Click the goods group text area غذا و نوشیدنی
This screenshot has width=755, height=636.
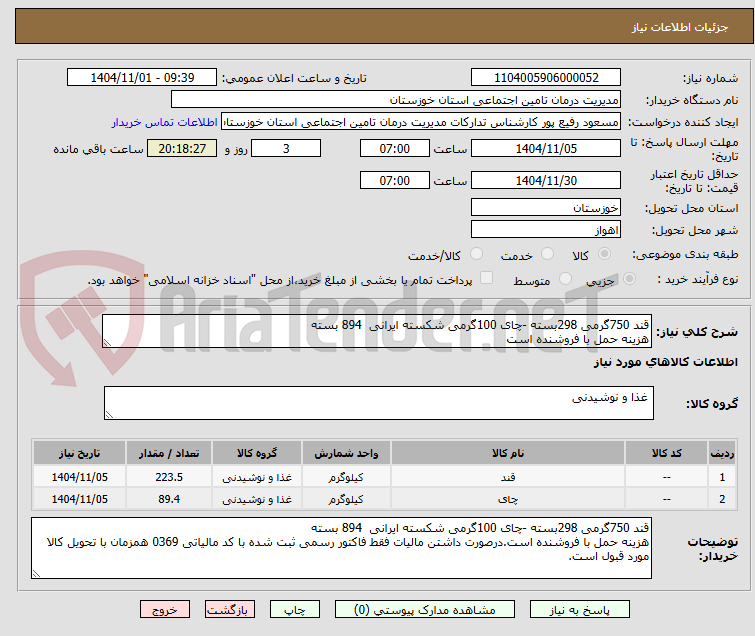(379, 403)
